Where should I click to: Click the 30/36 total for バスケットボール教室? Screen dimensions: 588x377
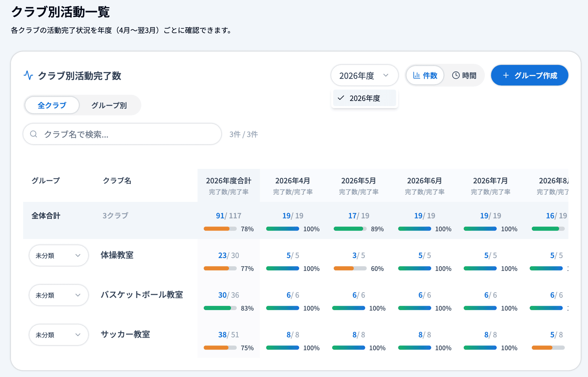click(x=229, y=295)
